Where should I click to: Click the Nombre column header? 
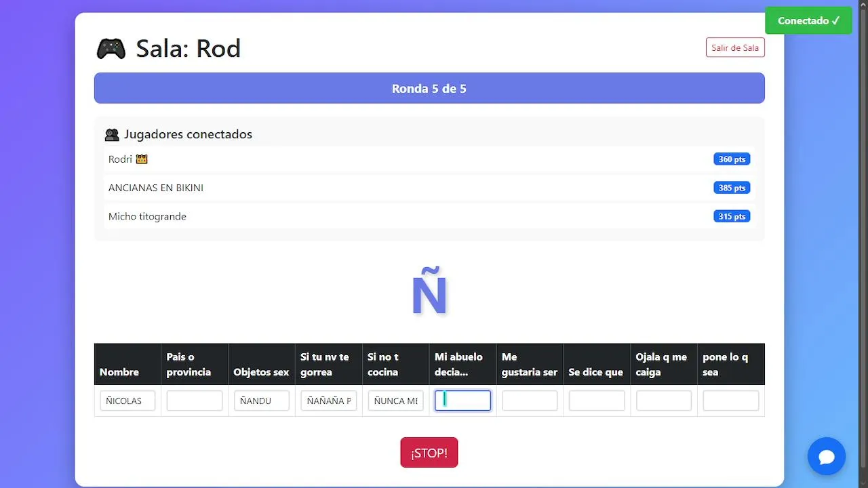[x=127, y=364]
